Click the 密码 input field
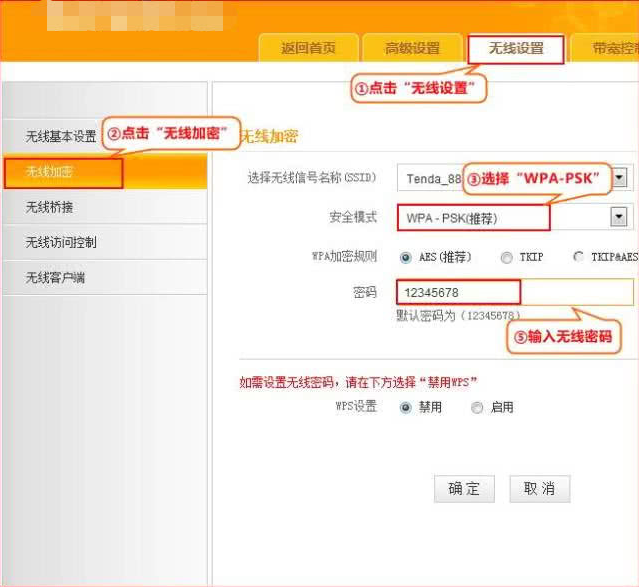 (515, 292)
